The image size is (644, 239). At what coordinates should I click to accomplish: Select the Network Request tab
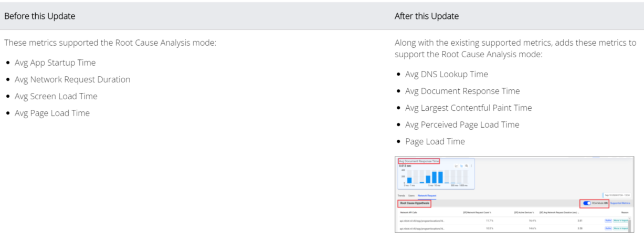(427, 195)
